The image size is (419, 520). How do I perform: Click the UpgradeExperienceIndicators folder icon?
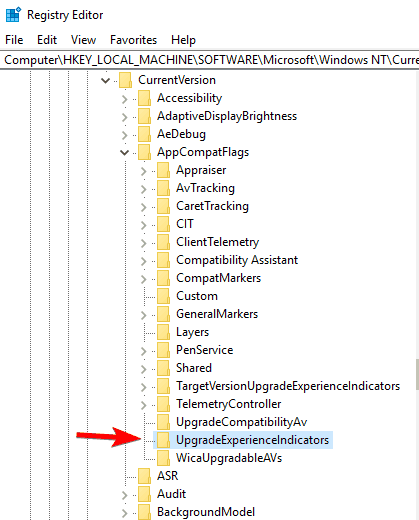[163, 440]
